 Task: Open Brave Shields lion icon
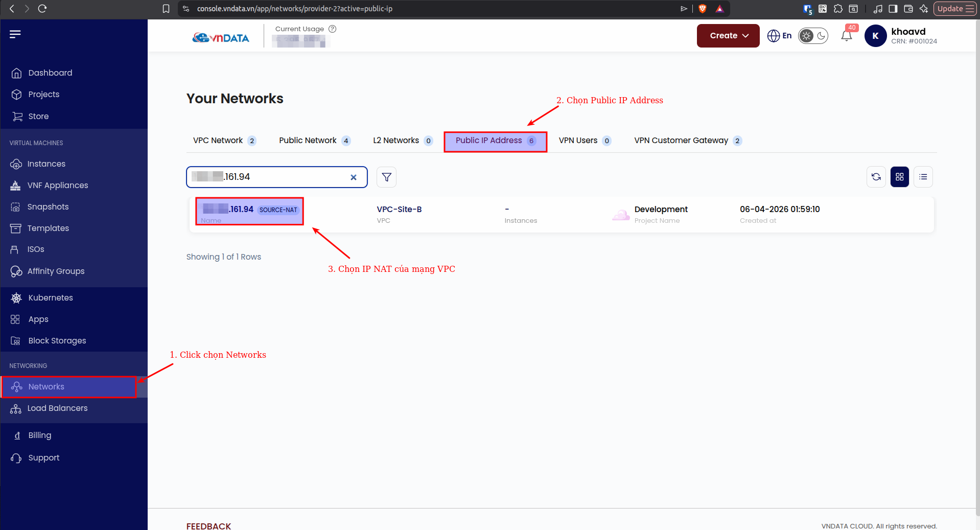[703, 9]
